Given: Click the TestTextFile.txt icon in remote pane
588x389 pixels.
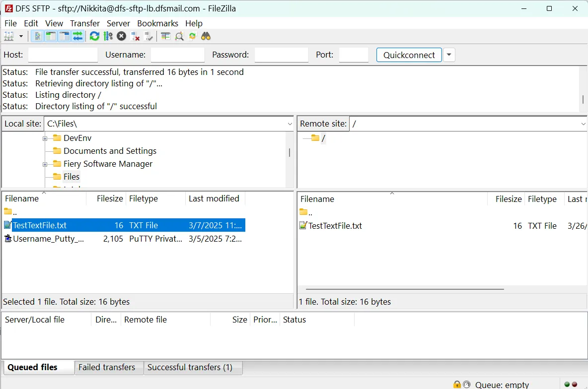Looking at the screenshot, I should (x=303, y=226).
